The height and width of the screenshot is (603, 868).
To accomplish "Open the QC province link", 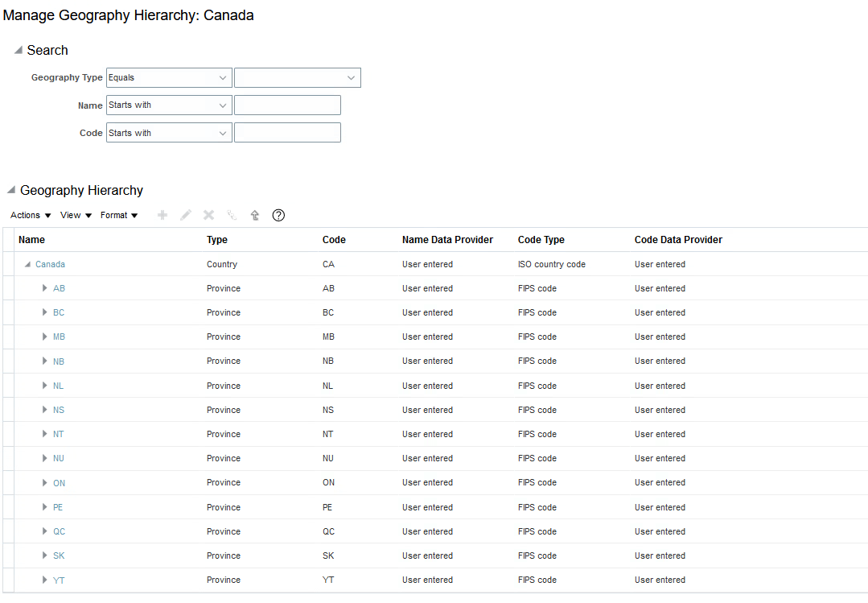I will click(59, 531).
